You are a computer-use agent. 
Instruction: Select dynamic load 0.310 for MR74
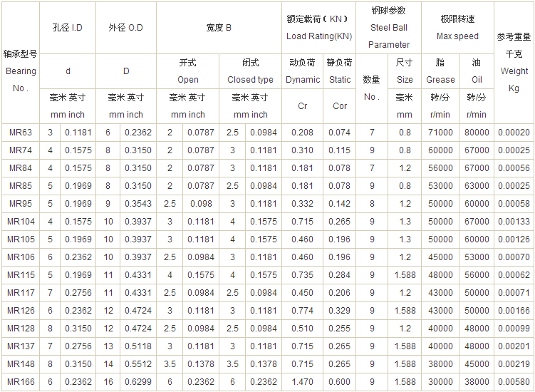pyautogui.click(x=302, y=150)
